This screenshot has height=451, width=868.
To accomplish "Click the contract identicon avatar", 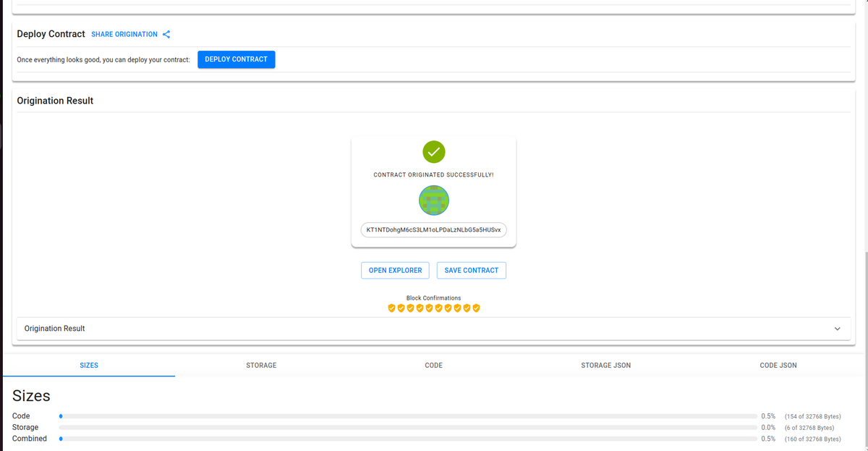I will pos(434,200).
